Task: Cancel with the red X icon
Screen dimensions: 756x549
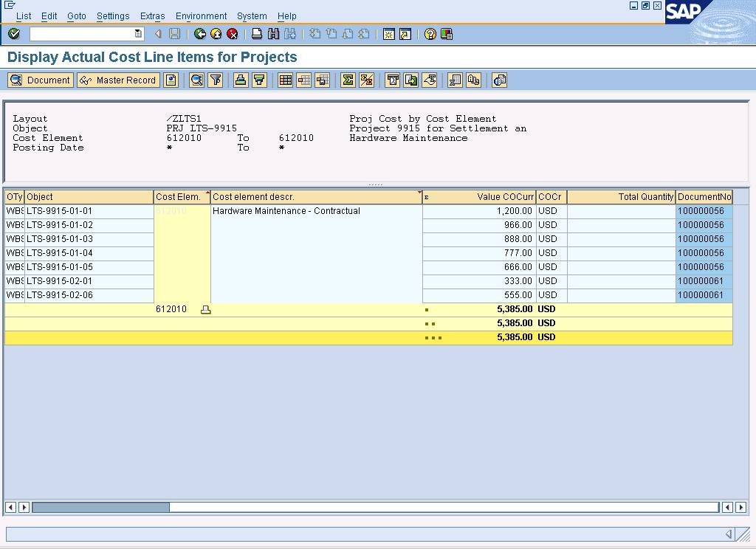Action: (233, 34)
